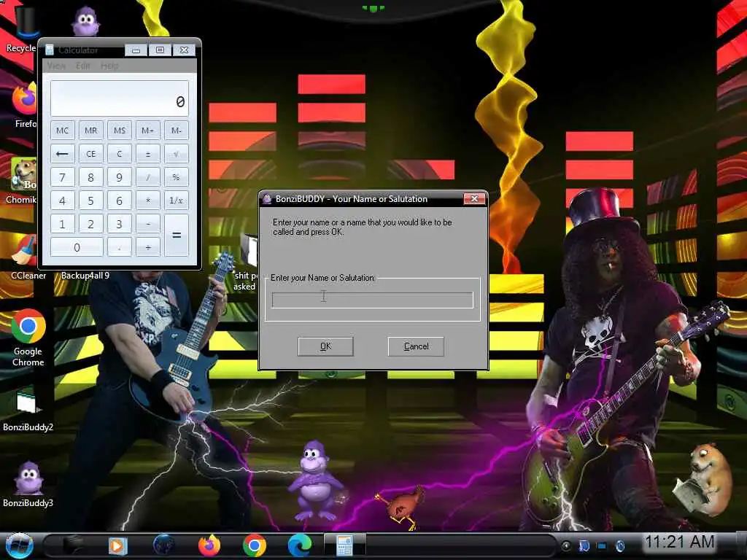Click the multiply button in Calculator

click(147, 201)
